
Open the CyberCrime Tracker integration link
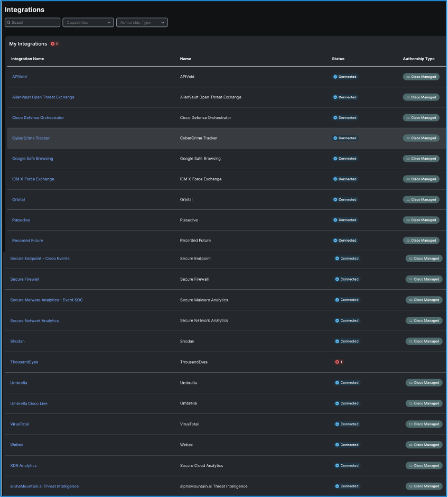pyautogui.click(x=31, y=138)
